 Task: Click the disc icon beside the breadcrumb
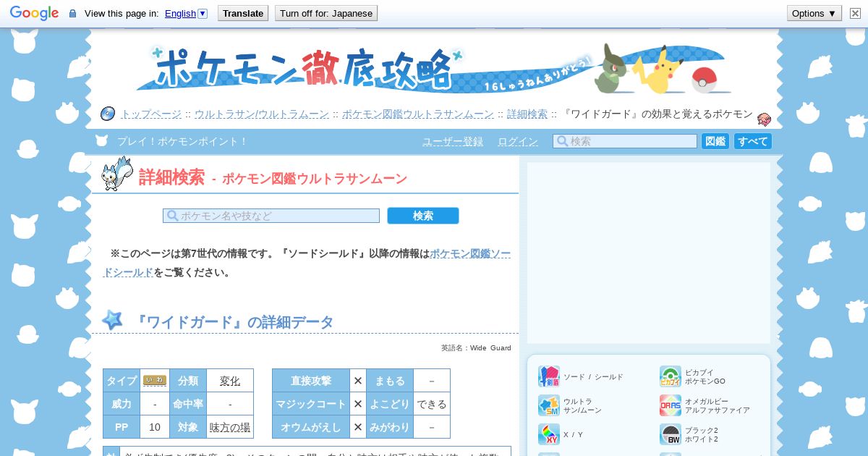click(108, 114)
